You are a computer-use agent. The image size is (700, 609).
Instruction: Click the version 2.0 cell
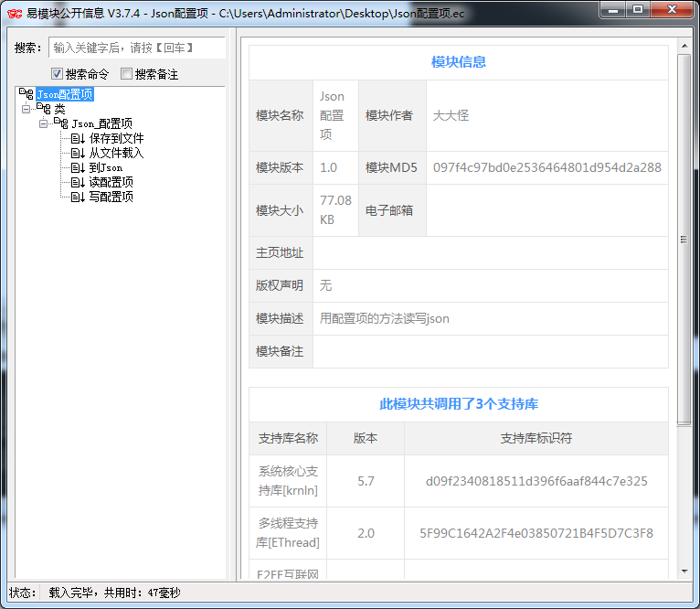[x=366, y=533]
